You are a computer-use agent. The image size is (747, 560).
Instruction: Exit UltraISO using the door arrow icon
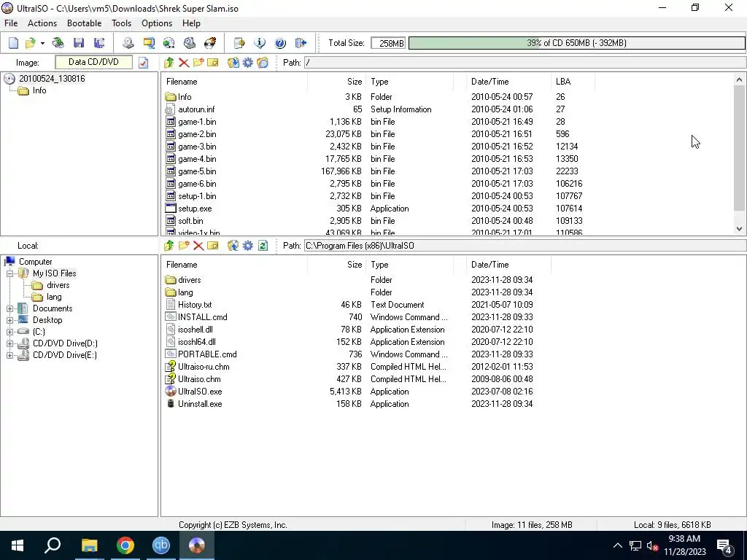pyautogui.click(x=301, y=43)
